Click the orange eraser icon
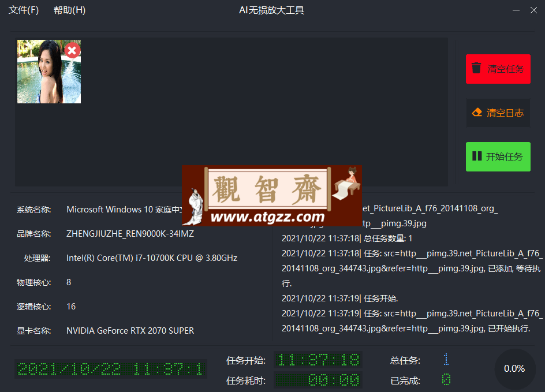Screen dimensions: 545x392 coord(477,112)
